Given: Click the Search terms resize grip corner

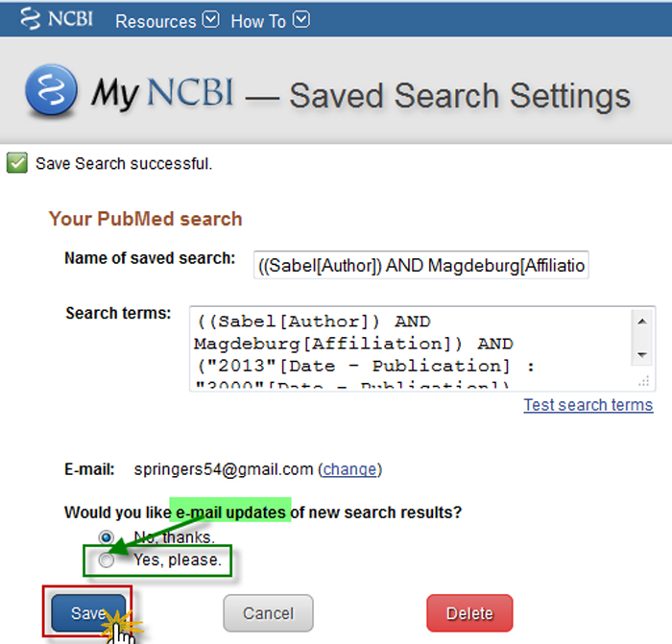Looking at the screenshot, I should pyautogui.click(x=644, y=383).
